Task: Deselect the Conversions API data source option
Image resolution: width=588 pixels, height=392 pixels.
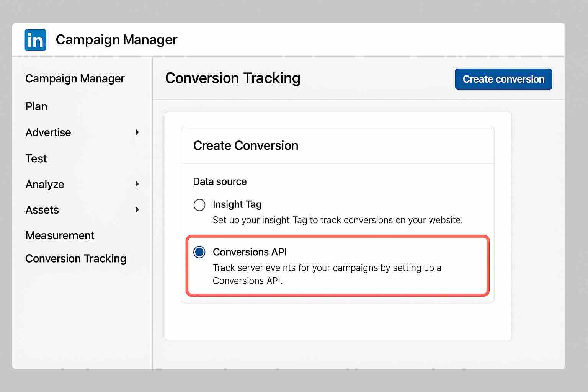Action: (x=199, y=252)
